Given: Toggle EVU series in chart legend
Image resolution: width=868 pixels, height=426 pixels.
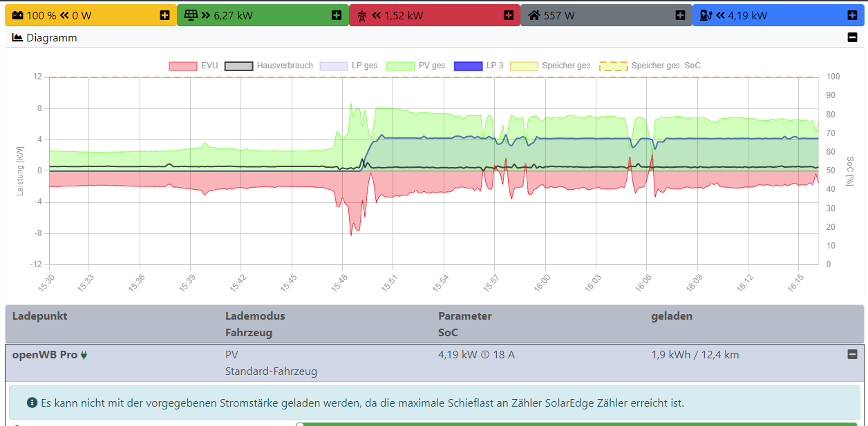Looking at the screenshot, I should (194, 66).
